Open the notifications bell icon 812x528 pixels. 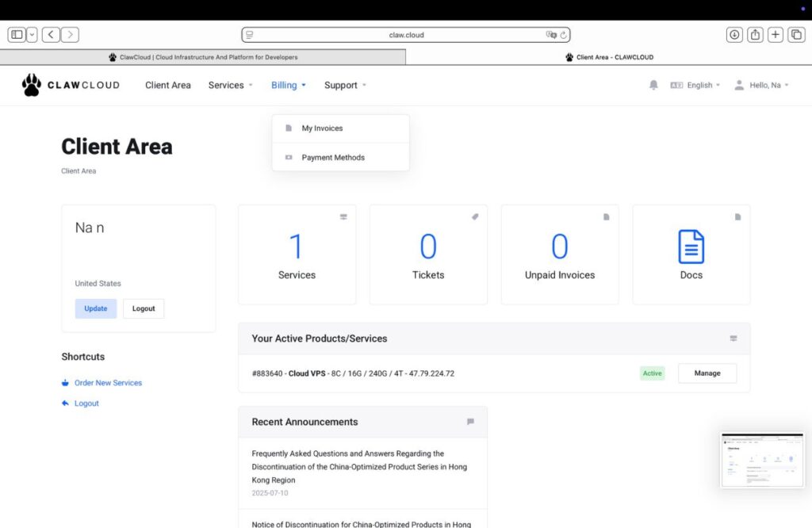pyautogui.click(x=653, y=85)
